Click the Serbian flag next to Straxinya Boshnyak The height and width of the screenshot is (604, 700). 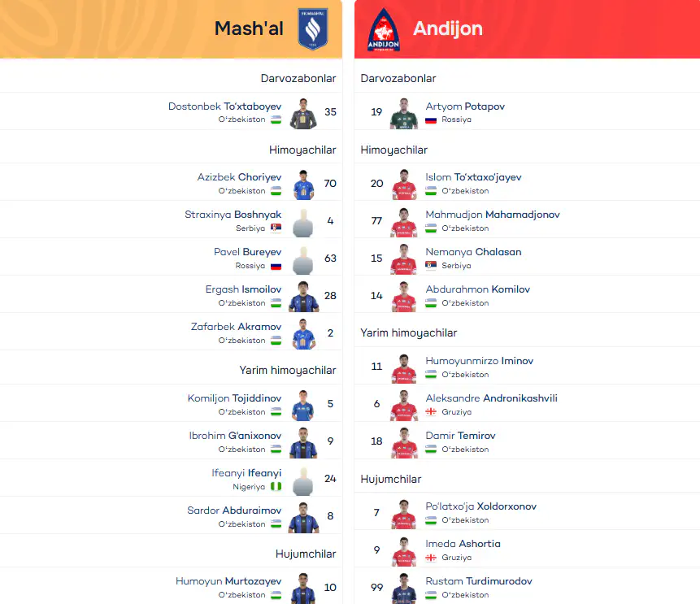click(276, 228)
